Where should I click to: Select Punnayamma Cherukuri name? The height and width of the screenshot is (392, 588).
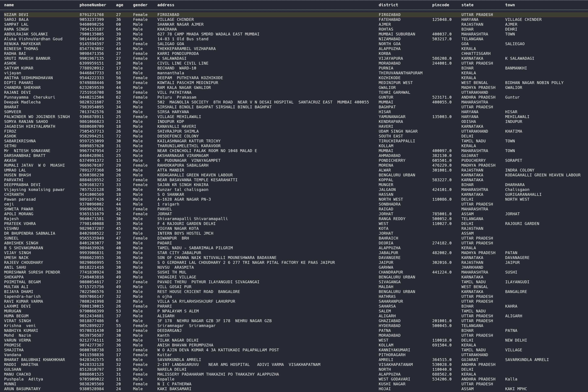pyautogui.click(x=30, y=97)
